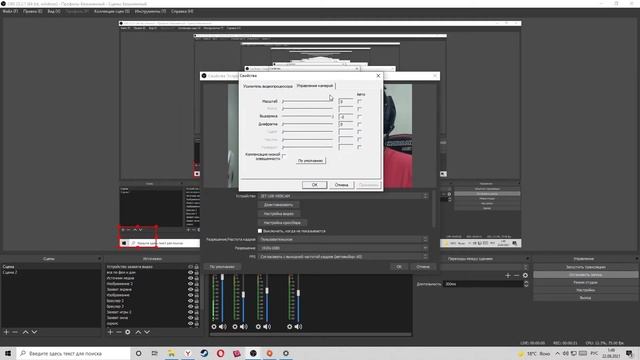
Task: Open Устройство device dropdown
Action: (344, 196)
